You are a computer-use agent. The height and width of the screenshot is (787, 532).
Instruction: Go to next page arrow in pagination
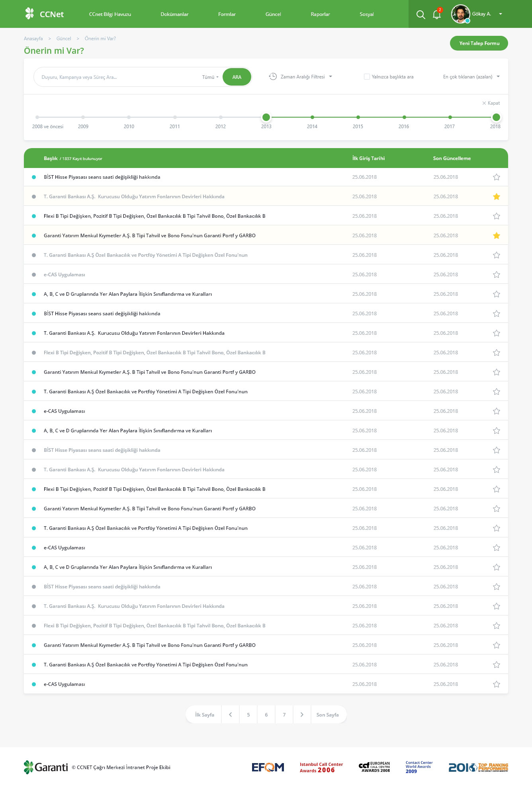pos(302,715)
